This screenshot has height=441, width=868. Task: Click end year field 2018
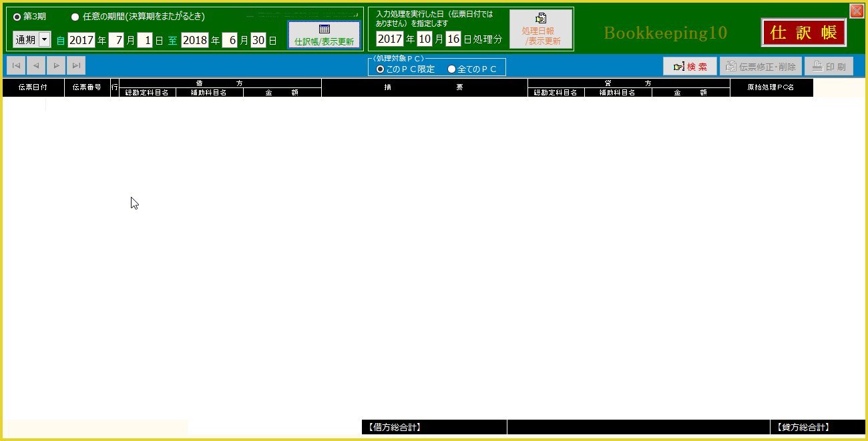click(x=195, y=40)
